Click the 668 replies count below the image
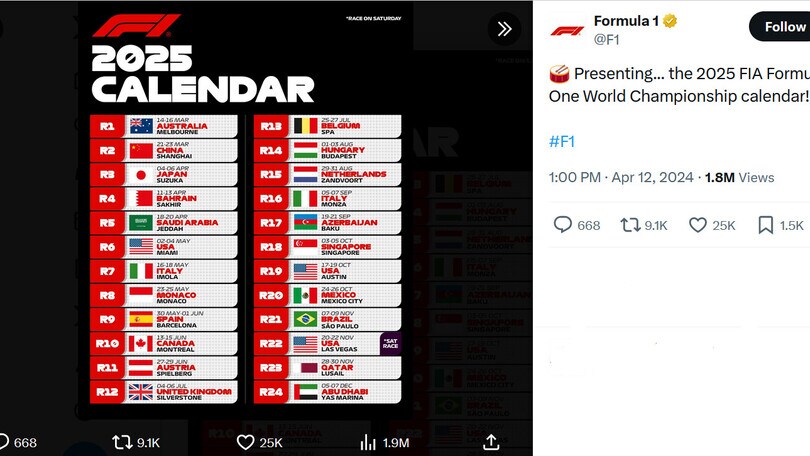Image resolution: width=810 pixels, height=456 pixels. tap(25, 442)
